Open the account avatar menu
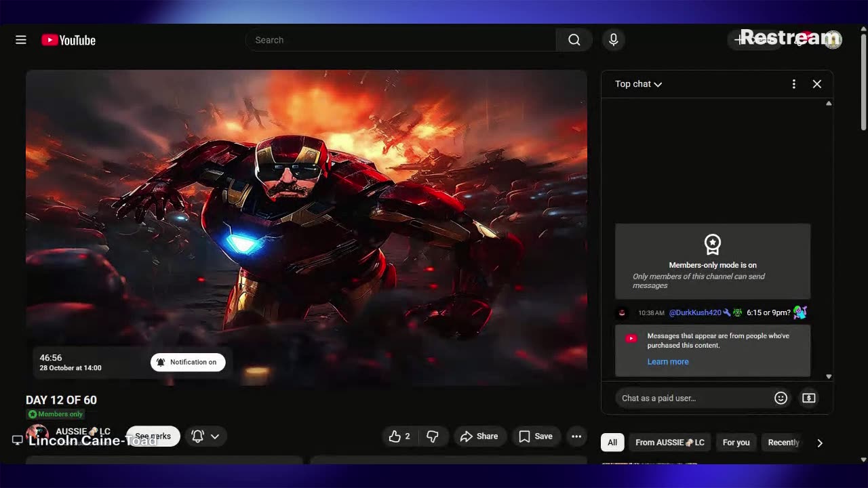The width and height of the screenshot is (868, 488). pos(833,39)
